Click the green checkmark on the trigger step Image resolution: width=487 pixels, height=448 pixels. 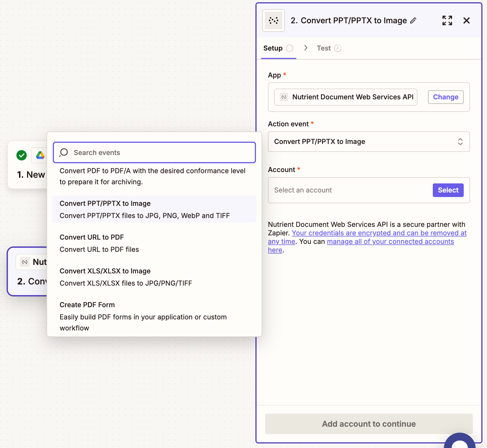click(21, 155)
